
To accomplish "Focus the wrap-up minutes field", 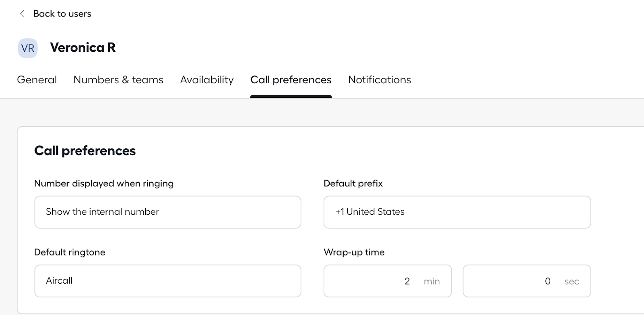I will pos(388,281).
